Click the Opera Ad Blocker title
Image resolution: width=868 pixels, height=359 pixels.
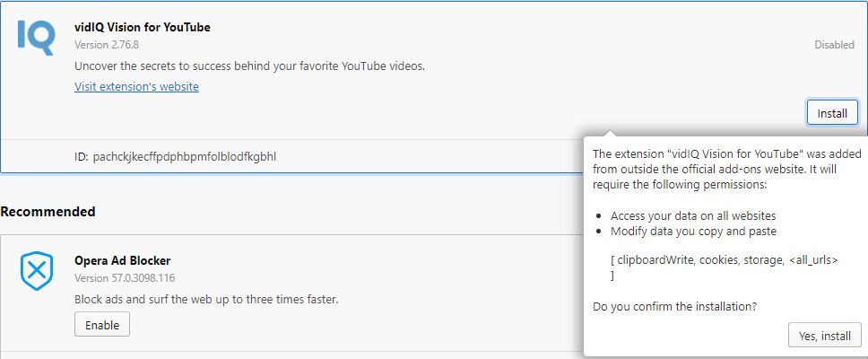tap(122, 260)
